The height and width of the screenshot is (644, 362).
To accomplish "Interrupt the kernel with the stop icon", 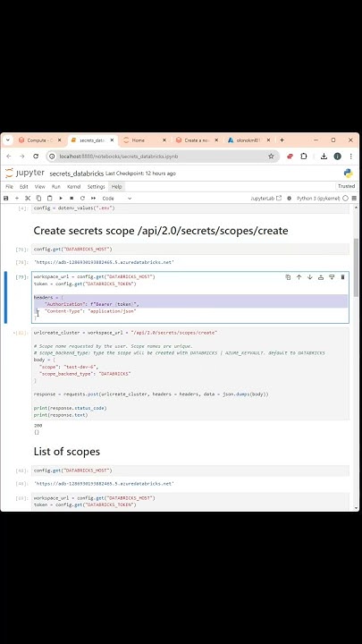I will (x=72, y=199).
